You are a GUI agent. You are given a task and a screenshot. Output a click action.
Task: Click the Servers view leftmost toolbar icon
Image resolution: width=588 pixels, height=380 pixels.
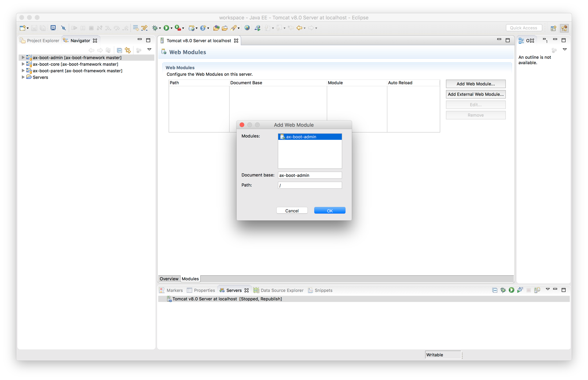point(495,290)
